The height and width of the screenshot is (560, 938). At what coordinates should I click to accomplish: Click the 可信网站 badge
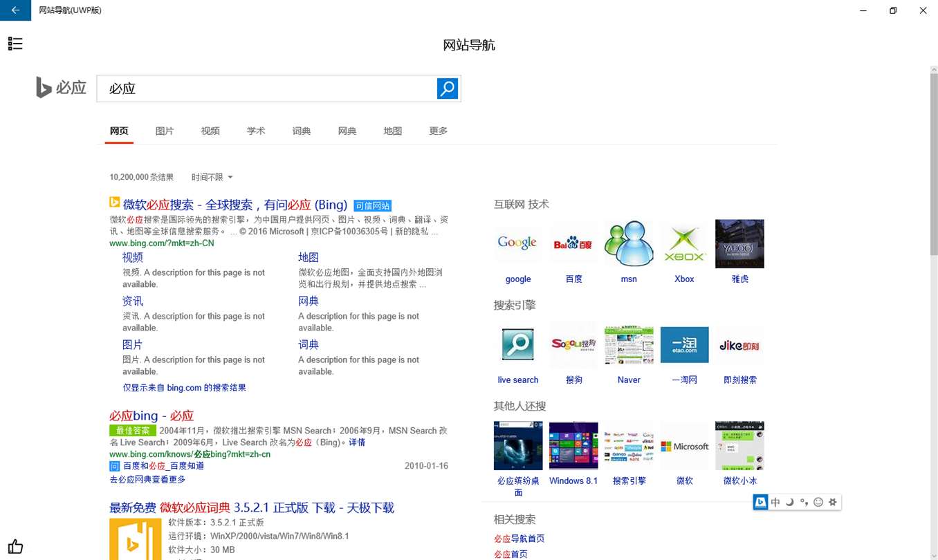coord(373,205)
